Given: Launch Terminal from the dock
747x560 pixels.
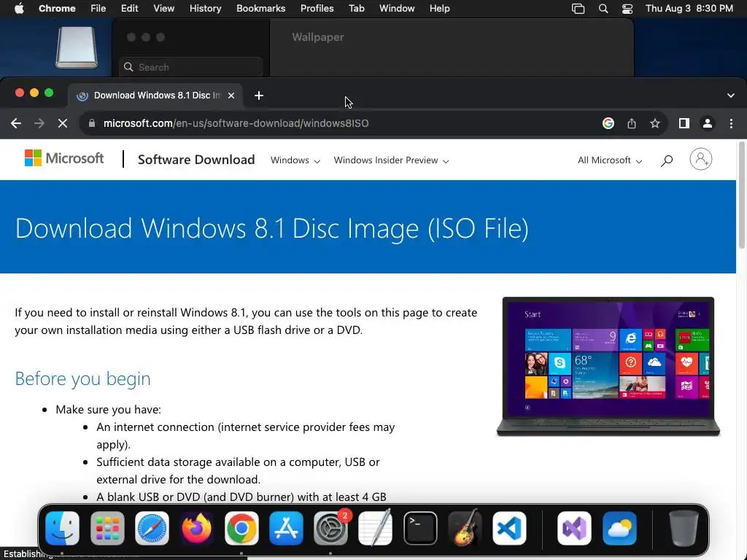Looking at the screenshot, I should click(x=420, y=528).
